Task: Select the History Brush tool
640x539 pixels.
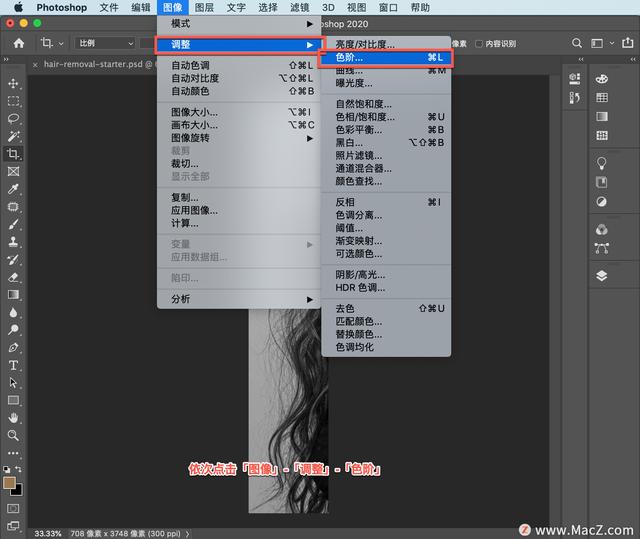Action: (x=13, y=260)
